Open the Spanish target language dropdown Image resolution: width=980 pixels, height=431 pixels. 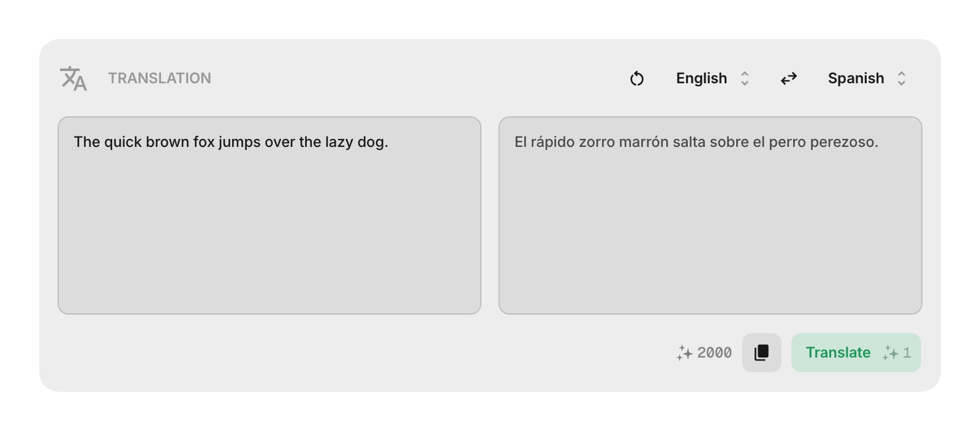point(856,78)
